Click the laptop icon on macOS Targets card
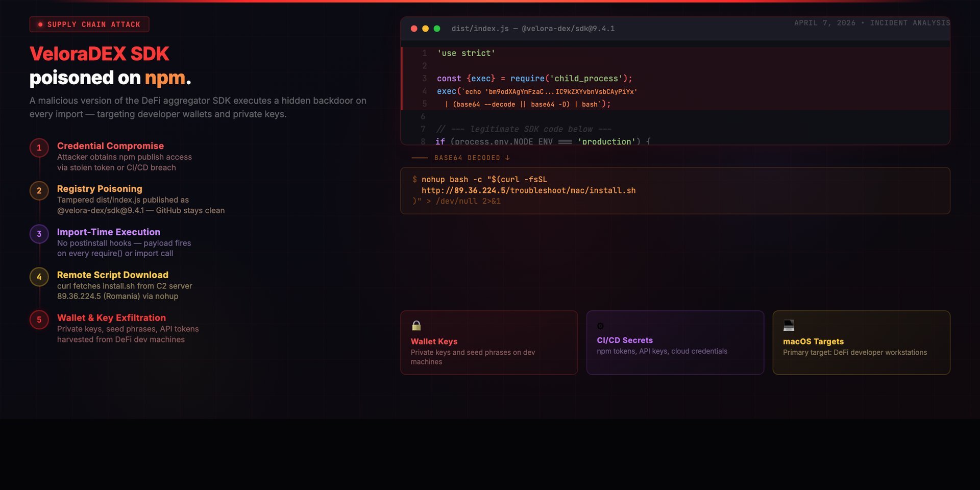Screen dimensions: 980x490 [789, 325]
